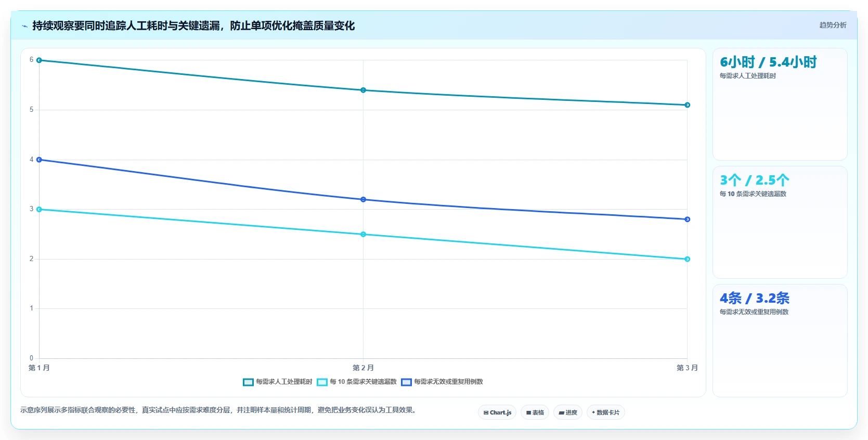Select the 第 3 月 point on 关键遗漏数 line

pyautogui.click(x=687, y=259)
